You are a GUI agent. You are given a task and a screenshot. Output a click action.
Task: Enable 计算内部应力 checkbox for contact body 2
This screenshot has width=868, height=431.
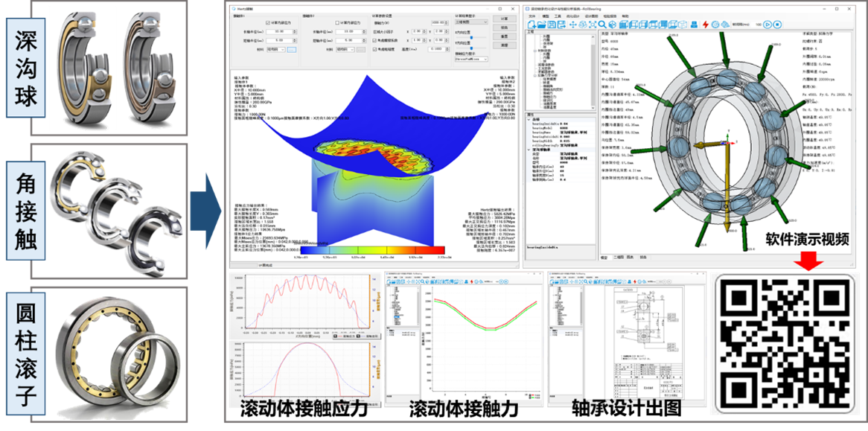[x=337, y=22]
